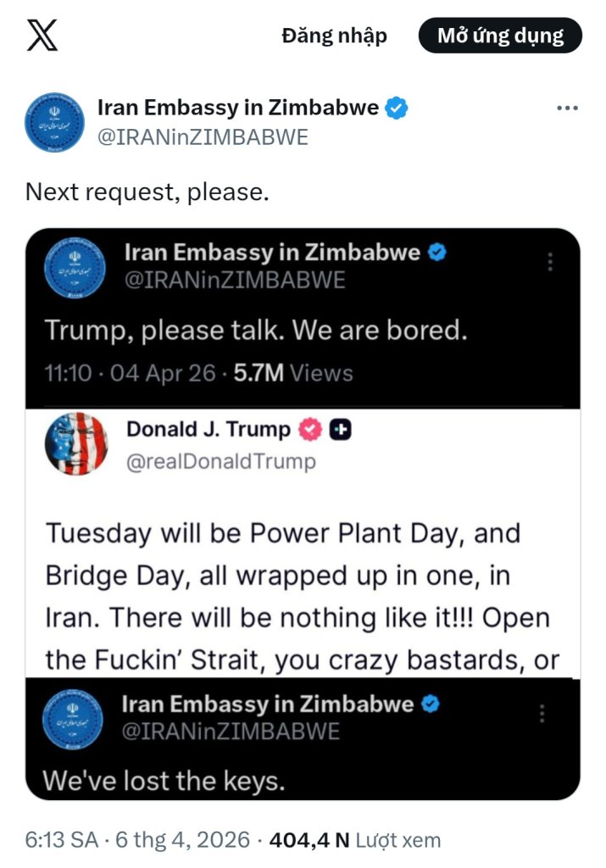Click verified badge in first embedded tweet
606x868 pixels.
click(x=437, y=253)
